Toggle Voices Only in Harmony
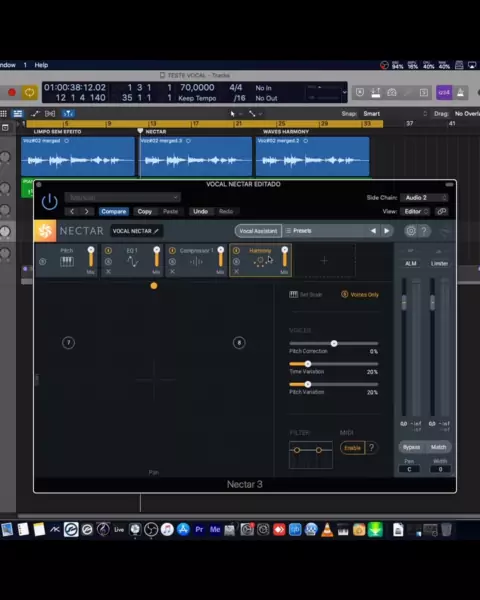 tap(360, 294)
